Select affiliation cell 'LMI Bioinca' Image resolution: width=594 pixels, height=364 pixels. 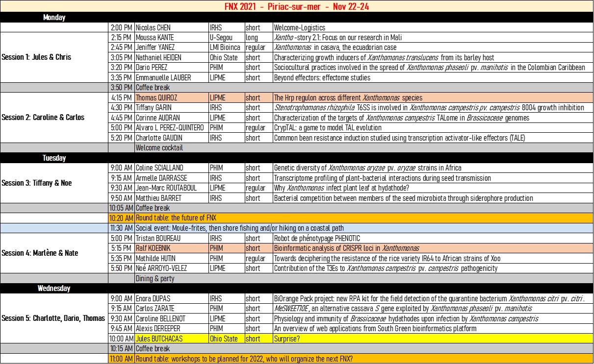tap(226, 48)
